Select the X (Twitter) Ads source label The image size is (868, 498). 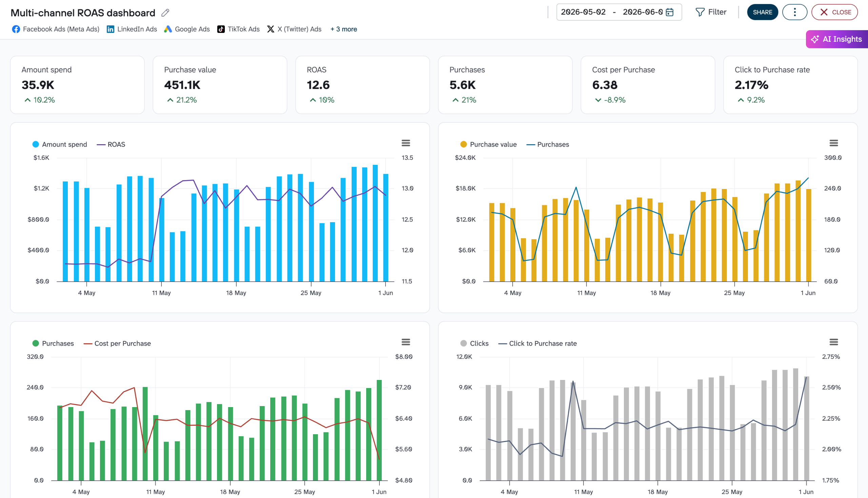[299, 30]
